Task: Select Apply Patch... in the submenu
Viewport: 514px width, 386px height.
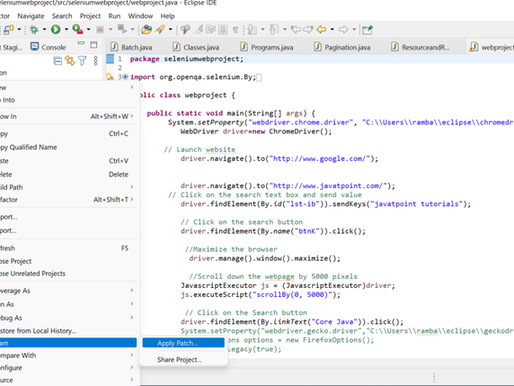Action: coord(183,343)
